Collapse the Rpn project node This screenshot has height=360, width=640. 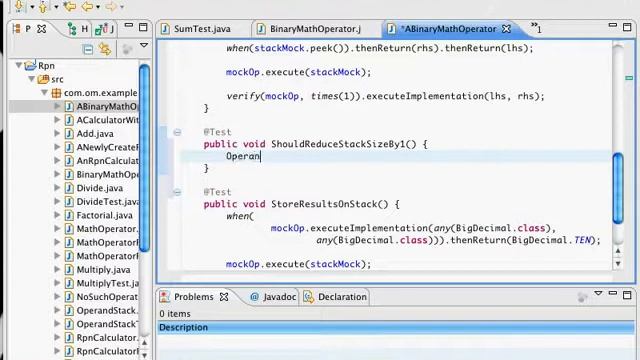coord(19,65)
